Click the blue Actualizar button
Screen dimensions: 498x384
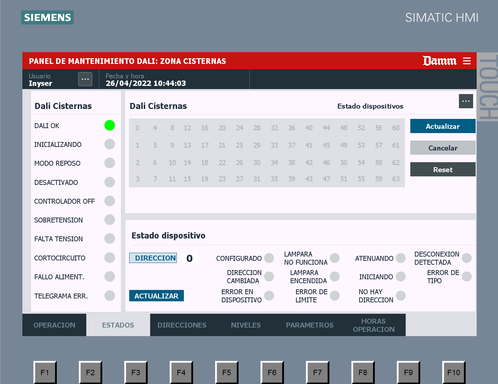[443, 126]
